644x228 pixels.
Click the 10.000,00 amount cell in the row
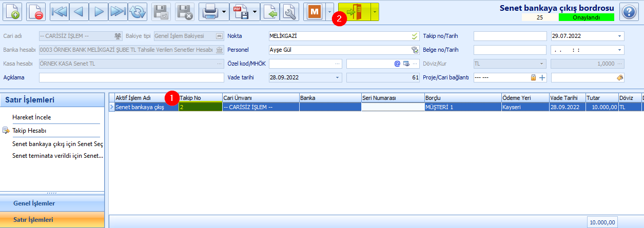(x=601, y=107)
